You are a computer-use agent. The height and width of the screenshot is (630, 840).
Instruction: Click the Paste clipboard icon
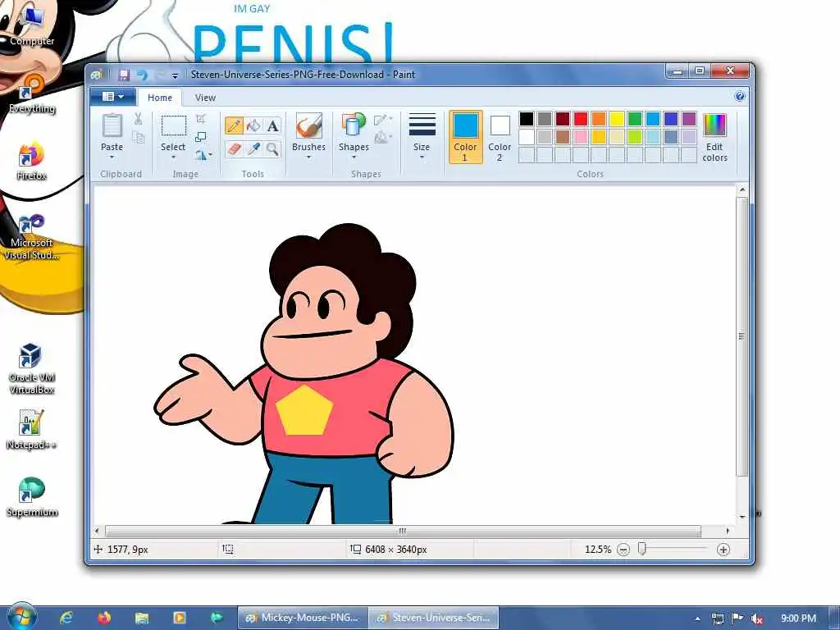(x=112, y=126)
